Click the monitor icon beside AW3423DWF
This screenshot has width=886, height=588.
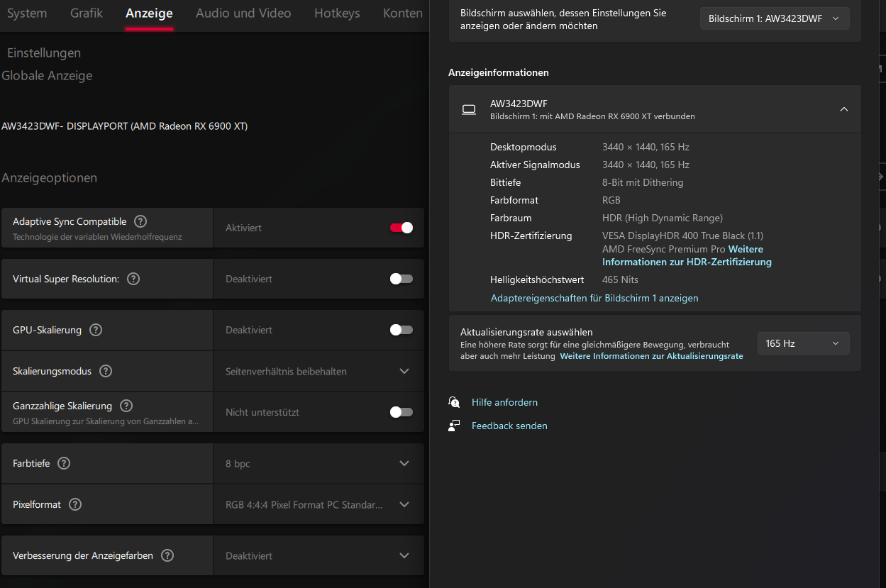click(x=469, y=109)
